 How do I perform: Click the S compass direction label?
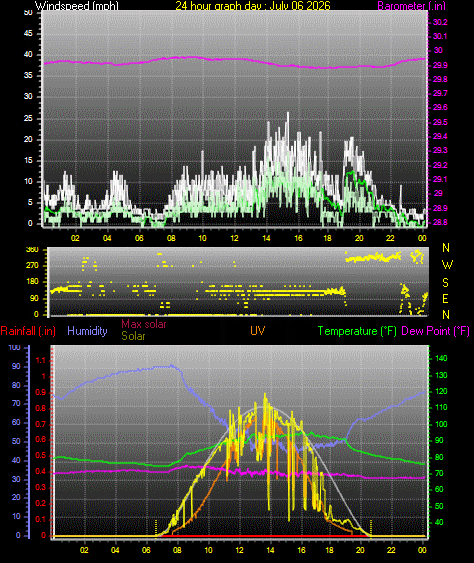[445, 283]
